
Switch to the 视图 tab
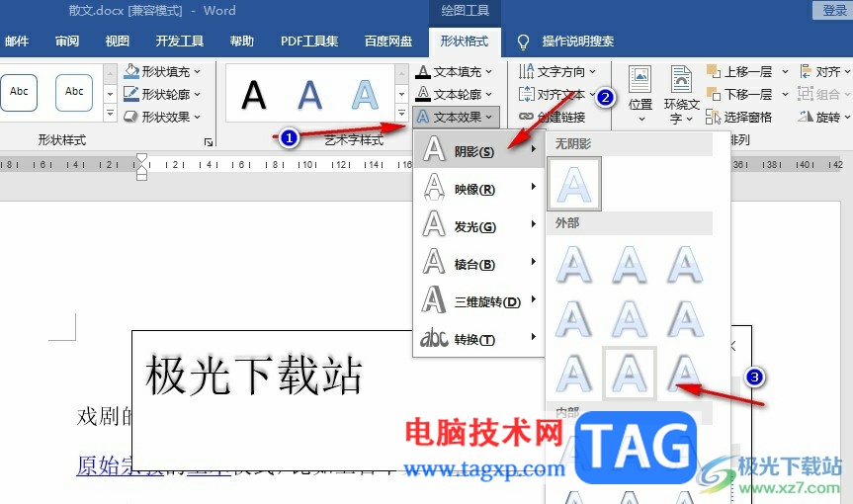117,42
